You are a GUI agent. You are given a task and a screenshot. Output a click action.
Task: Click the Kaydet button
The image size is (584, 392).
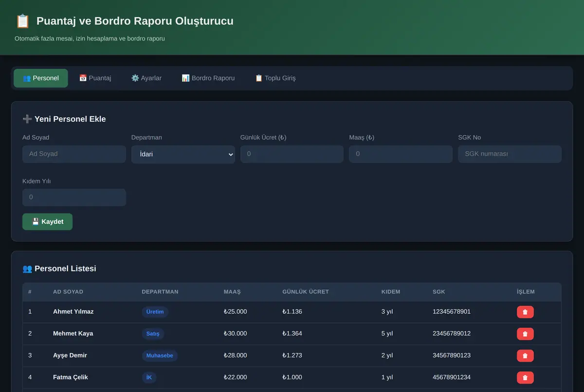pyautogui.click(x=47, y=222)
